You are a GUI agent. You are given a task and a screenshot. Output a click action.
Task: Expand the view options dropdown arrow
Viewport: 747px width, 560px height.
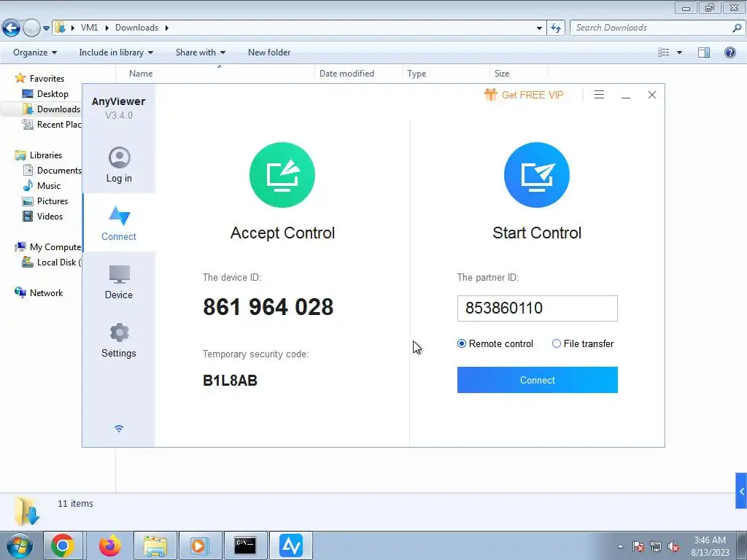679,52
